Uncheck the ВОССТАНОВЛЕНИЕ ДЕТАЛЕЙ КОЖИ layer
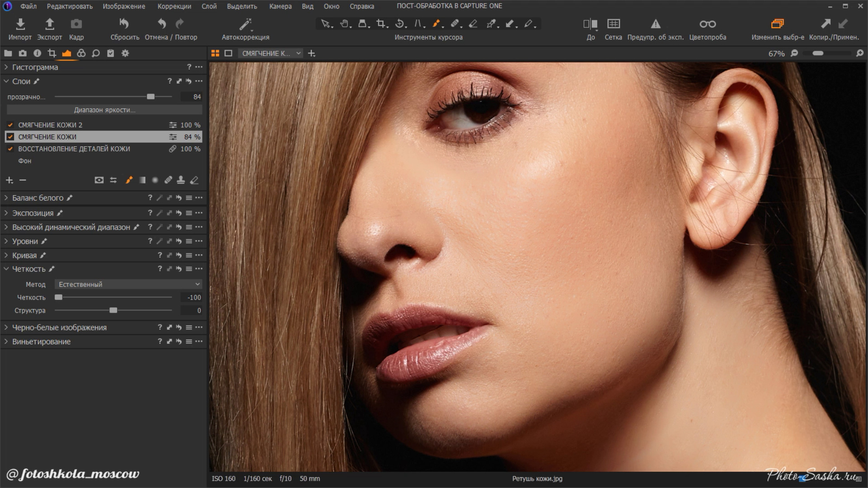 [x=11, y=149]
